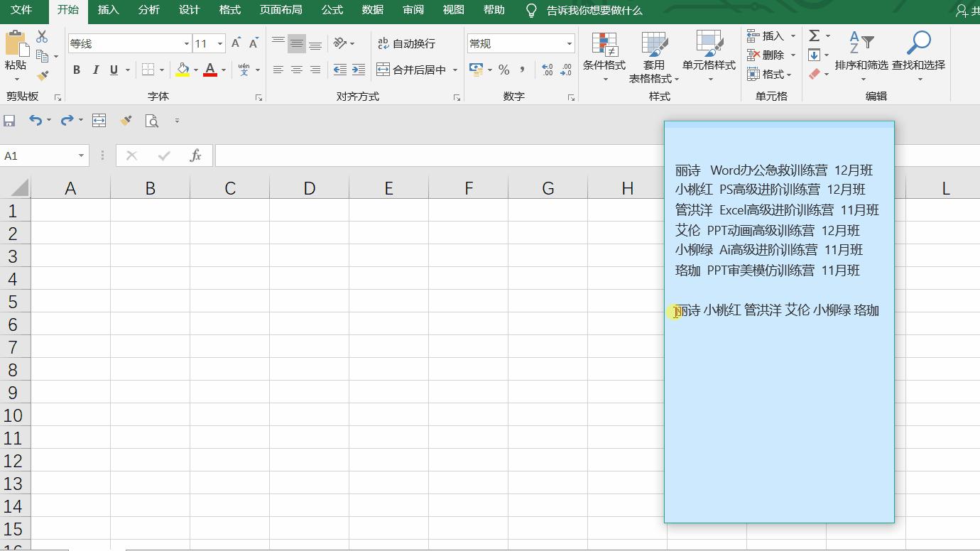Switch to the 插入 ribbon tab
This screenshot has width=980, height=551.
(x=108, y=10)
